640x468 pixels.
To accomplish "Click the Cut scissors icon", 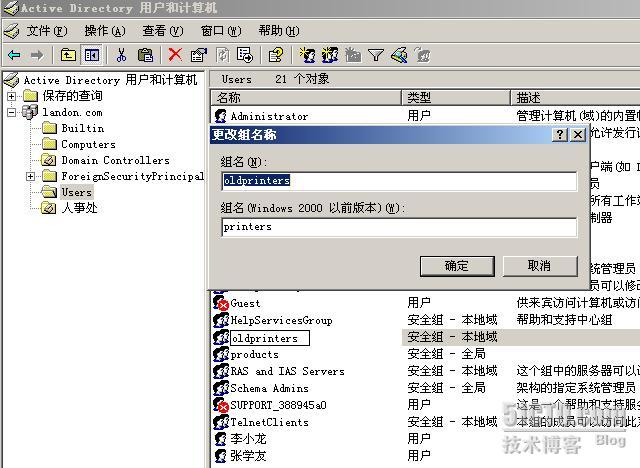I will (121, 55).
